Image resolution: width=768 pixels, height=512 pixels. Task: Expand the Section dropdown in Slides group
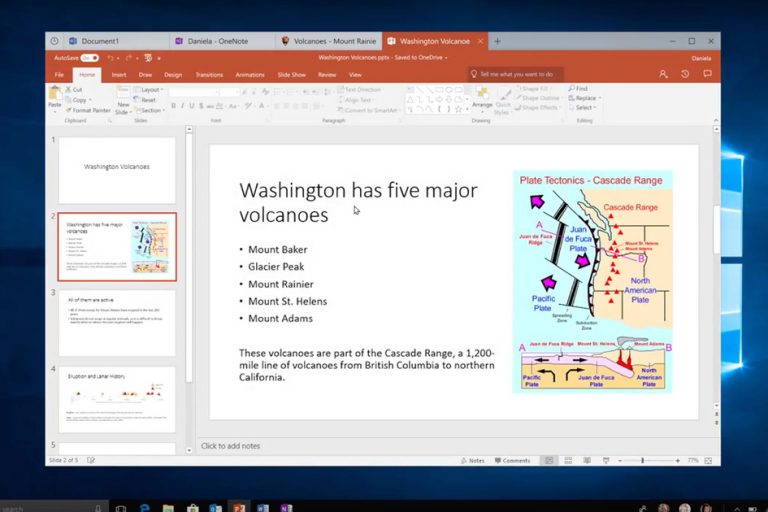coord(151,110)
